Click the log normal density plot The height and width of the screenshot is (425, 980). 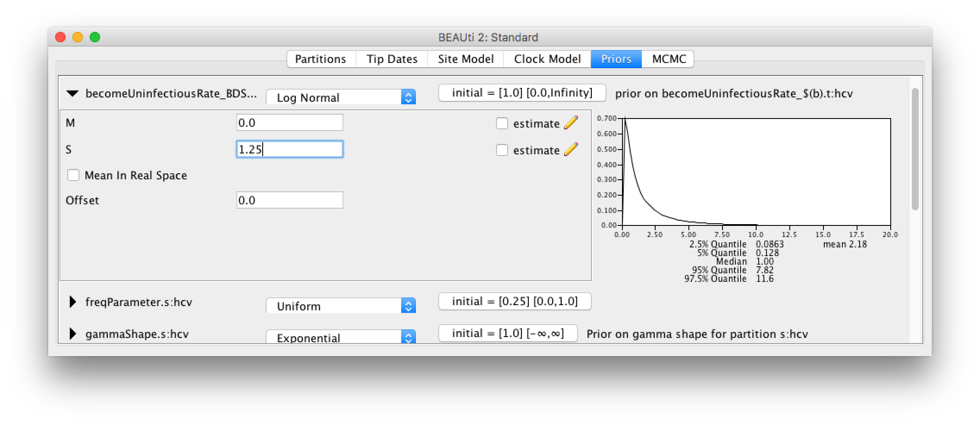tap(756, 172)
